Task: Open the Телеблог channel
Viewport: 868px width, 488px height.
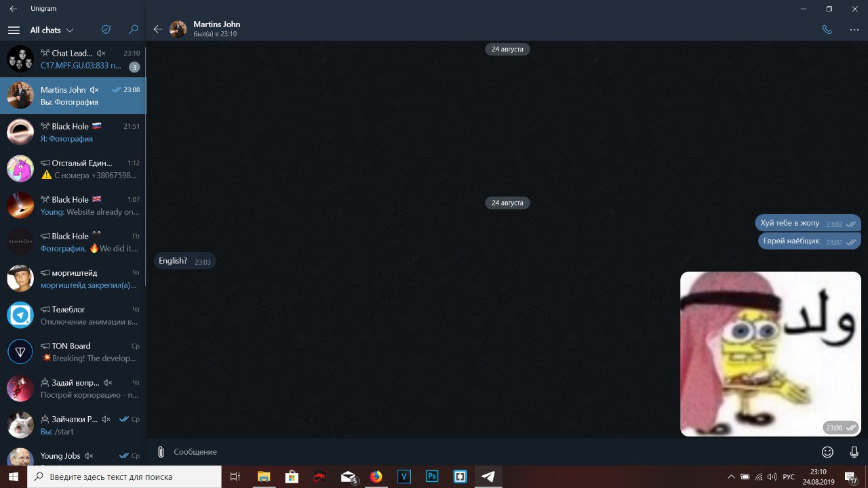Action: [x=73, y=315]
